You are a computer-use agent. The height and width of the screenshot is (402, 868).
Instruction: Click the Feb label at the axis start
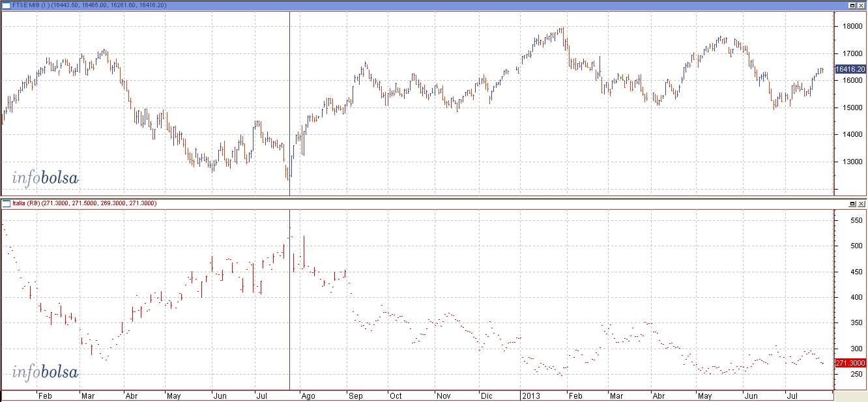tap(44, 395)
